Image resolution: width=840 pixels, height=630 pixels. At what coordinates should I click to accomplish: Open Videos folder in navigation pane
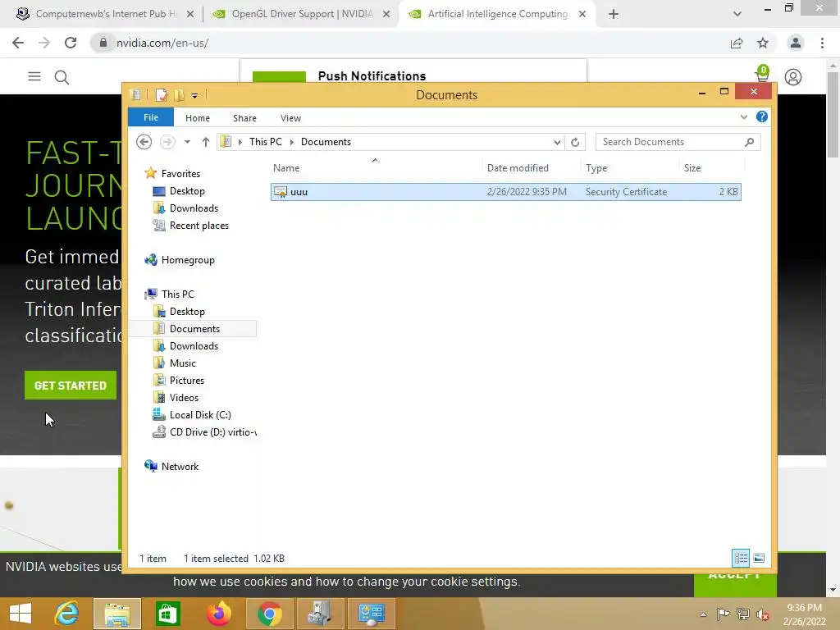point(184,398)
